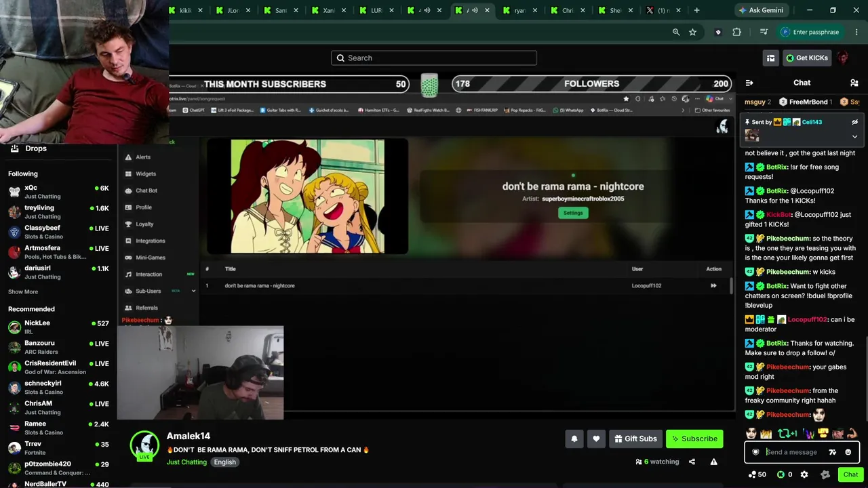Focus the Send a message field
This screenshot has height=488, width=868.
point(793,452)
